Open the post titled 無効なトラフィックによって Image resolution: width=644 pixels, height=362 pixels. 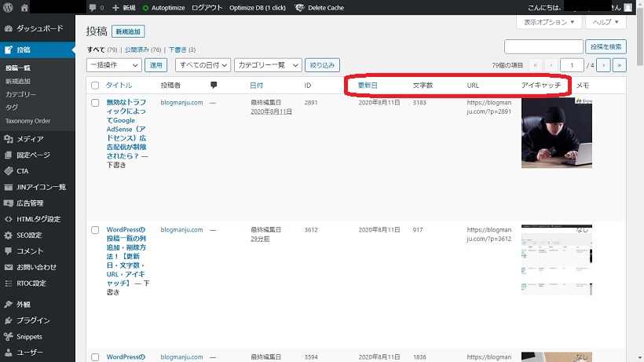click(126, 129)
